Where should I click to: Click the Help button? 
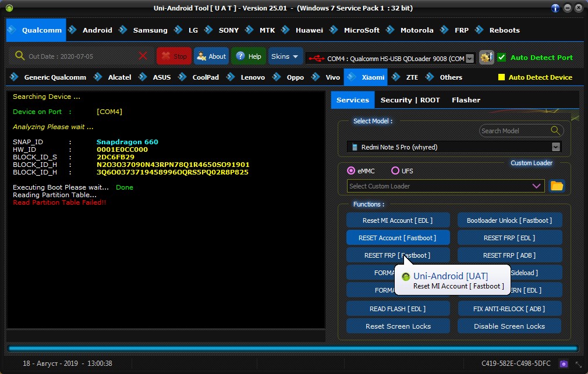coord(249,56)
